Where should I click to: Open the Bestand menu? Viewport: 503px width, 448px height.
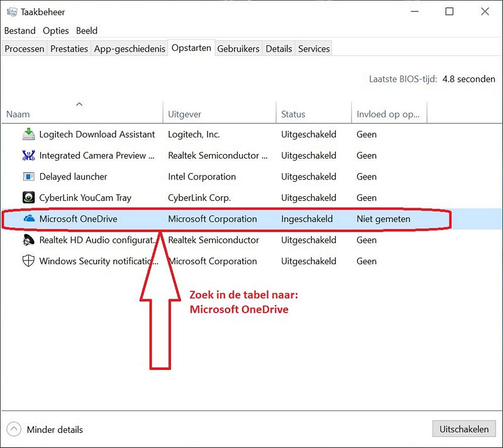[x=20, y=31]
